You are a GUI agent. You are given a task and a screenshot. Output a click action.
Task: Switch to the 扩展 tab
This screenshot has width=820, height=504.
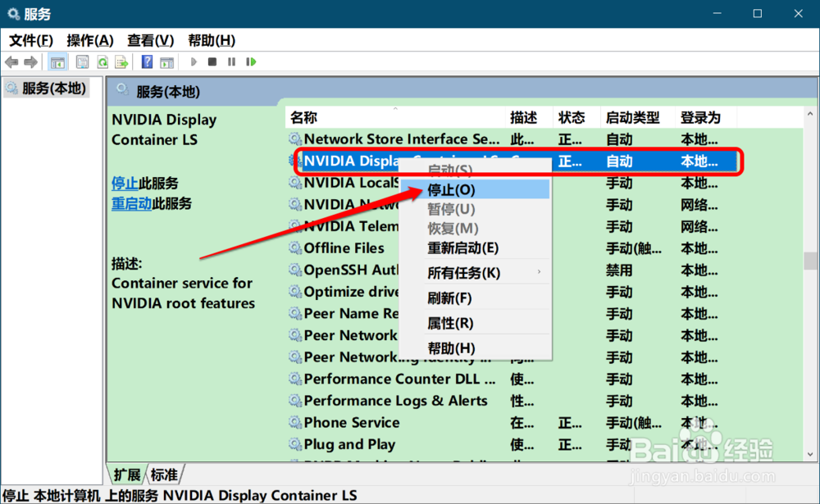(x=127, y=474)
